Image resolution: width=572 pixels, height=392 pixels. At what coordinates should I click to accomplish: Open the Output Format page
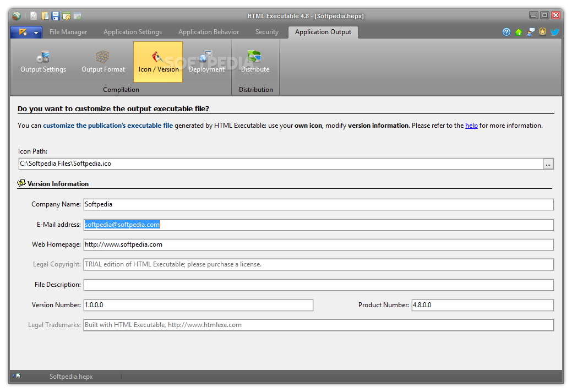pyautogui.click(x=103, y=62)
